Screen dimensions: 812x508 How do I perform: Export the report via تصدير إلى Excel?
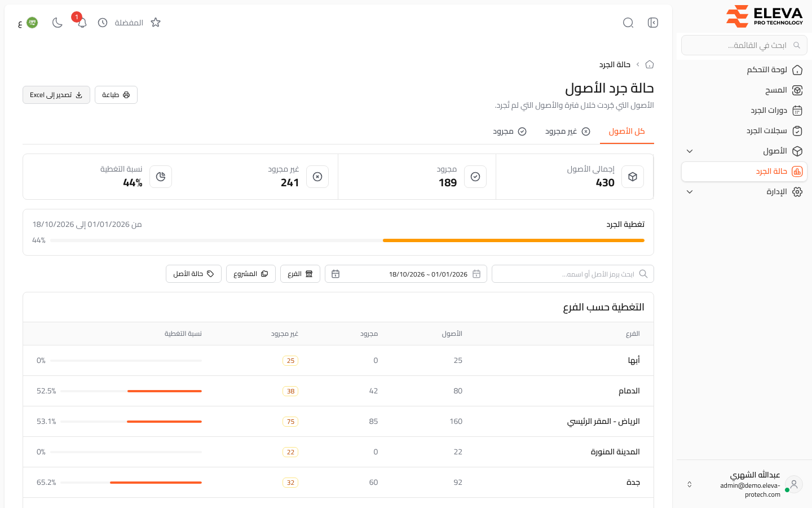pos(56,95)
